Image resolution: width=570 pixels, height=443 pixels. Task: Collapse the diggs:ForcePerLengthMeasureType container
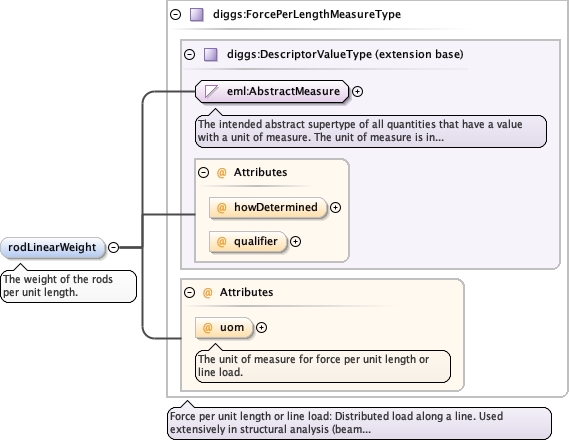(x=176, y=15)
